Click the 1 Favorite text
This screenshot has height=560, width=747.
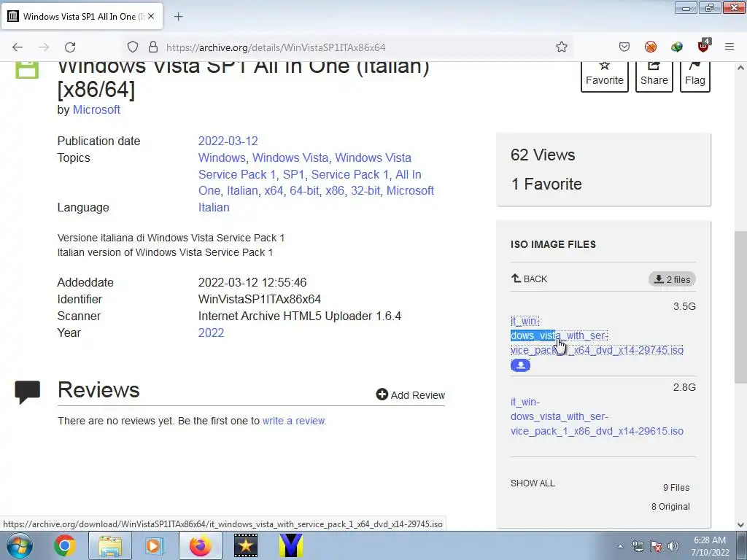(546, 184)
